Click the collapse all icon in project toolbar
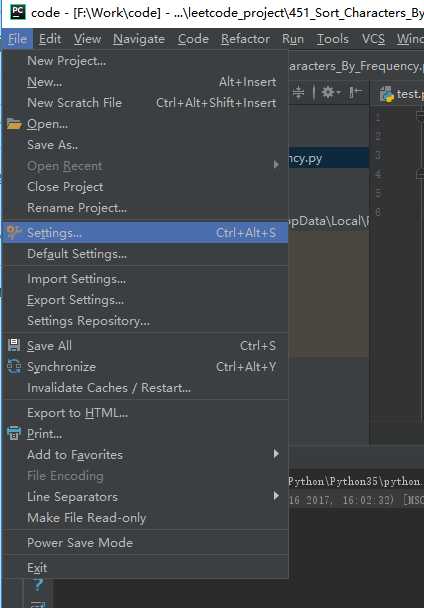This screenshot has width=424, height=608. tap(298, 93)
